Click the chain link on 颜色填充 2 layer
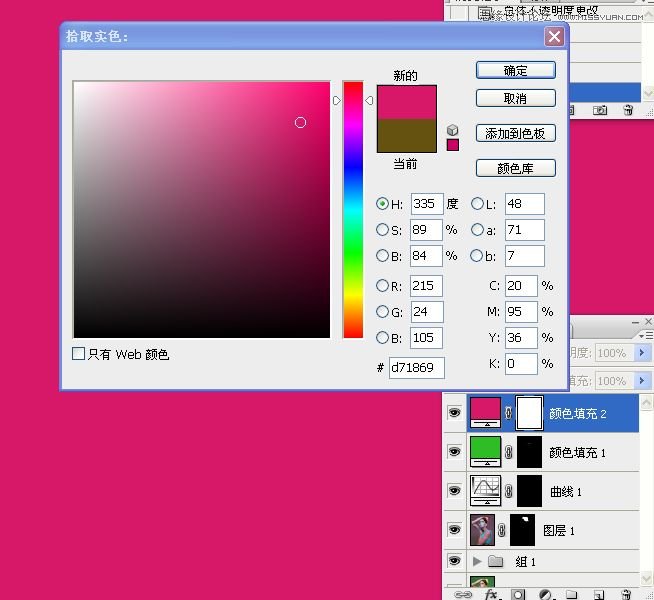Image resolution: width=654 pixels, height=600 pixels. point(508,413)
